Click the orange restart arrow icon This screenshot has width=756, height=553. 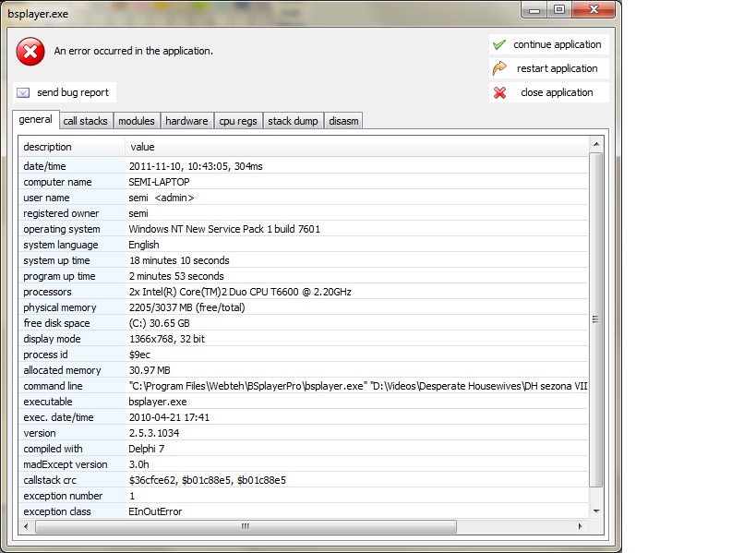tap(499, 68)
